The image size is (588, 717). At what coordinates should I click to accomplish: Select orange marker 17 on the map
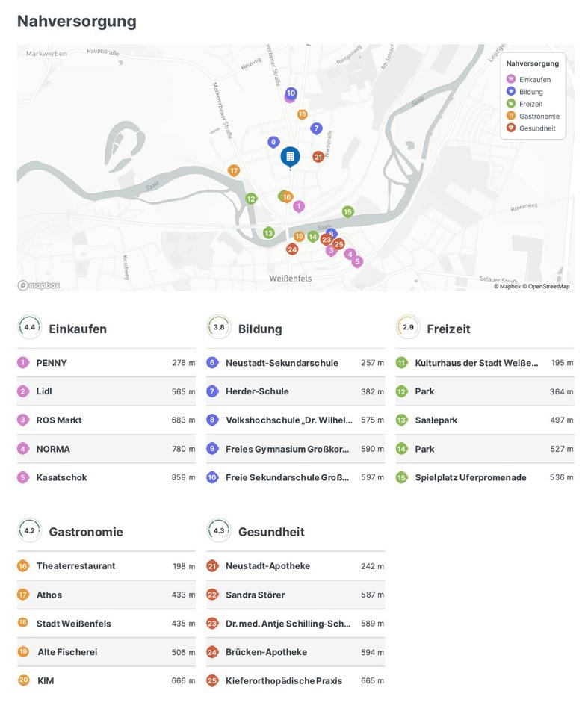point(234,170)
